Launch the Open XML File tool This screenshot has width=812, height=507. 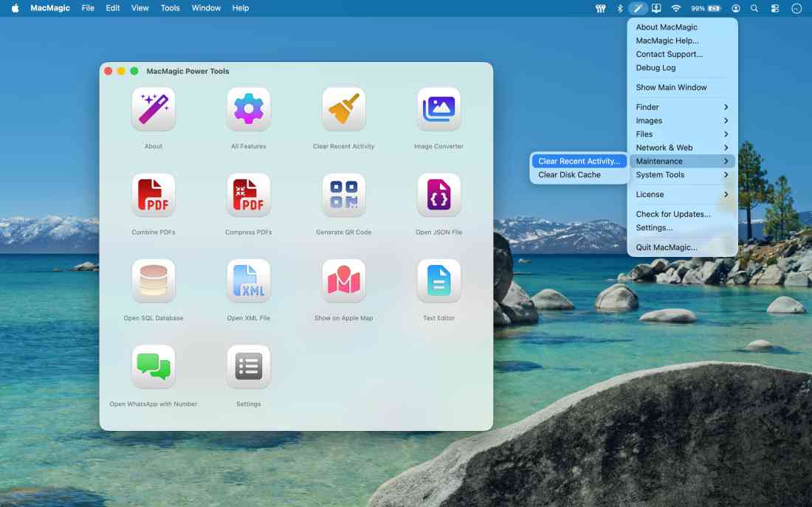tap(248, 280)
